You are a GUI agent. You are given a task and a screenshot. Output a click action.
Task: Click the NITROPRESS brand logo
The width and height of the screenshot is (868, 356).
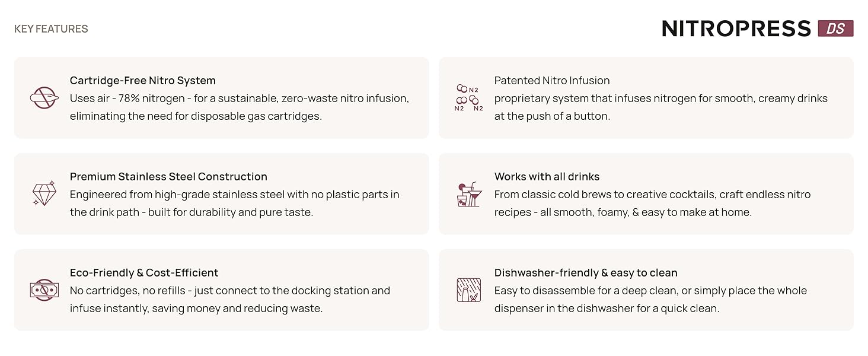(736, 28)
